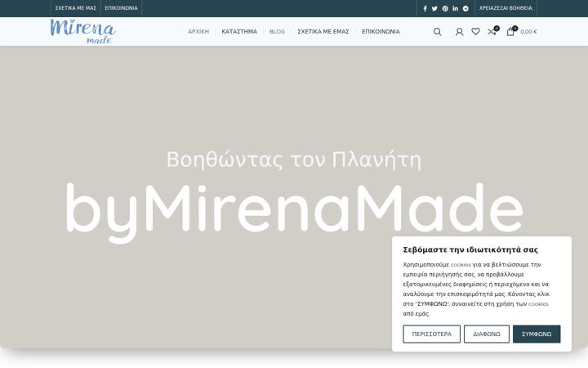This screenshot has height=368, width=588.
Task: Open the shopping cart bag icon
Action: pos(510,31)
